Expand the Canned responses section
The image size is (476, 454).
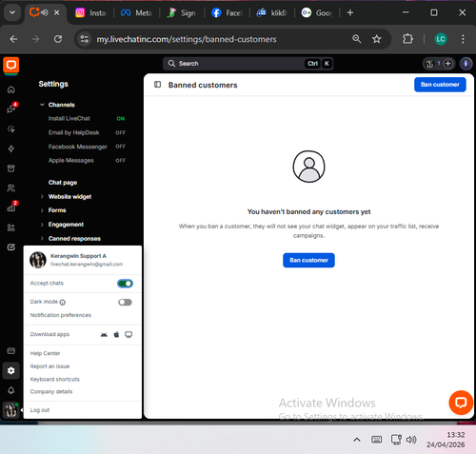pos(42,239)
